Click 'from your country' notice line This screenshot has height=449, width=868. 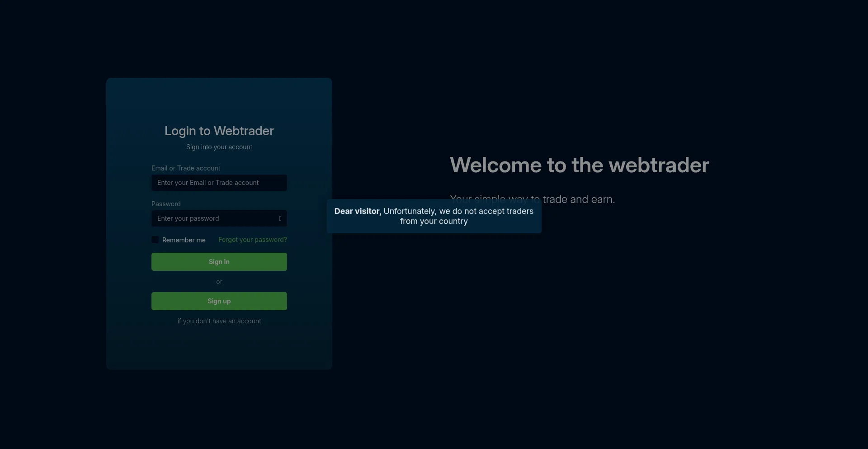[434, 221]
